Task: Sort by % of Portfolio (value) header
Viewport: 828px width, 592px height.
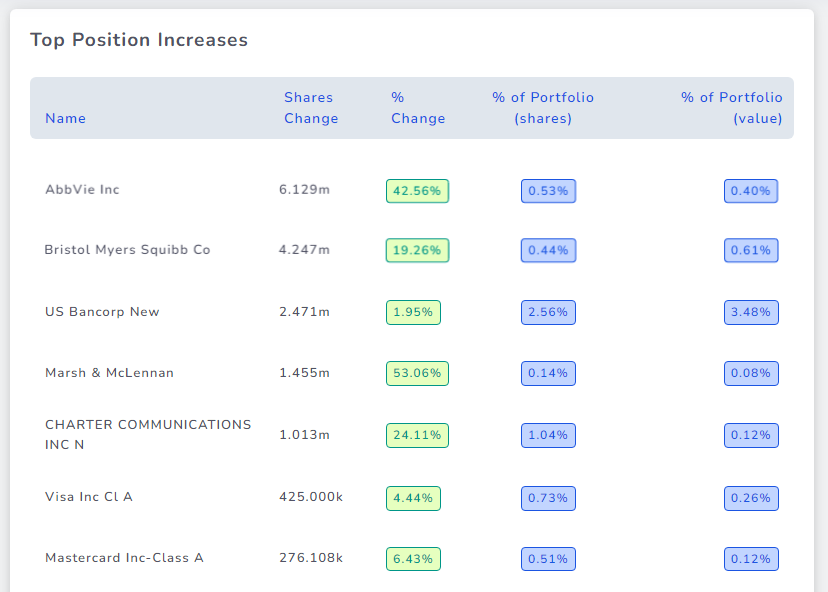Action: tap(731, 108)
